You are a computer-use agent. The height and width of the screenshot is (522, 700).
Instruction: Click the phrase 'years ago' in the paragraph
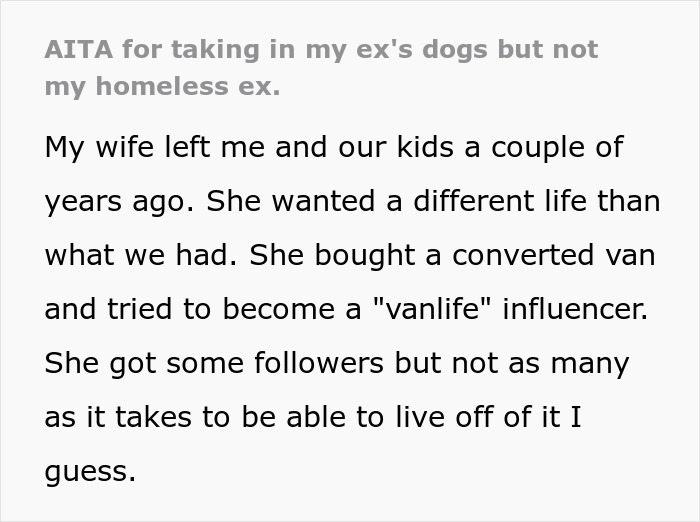click(114, 202)
